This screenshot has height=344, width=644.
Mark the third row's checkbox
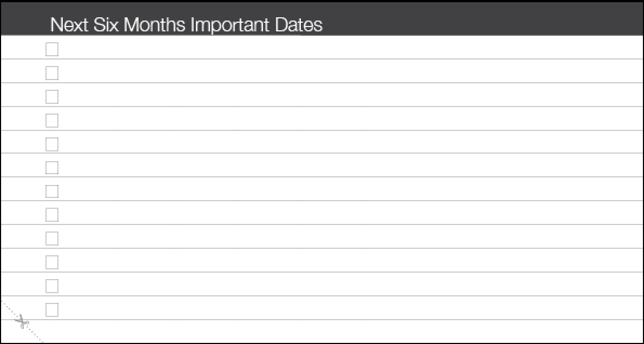[x=52, y=97]
